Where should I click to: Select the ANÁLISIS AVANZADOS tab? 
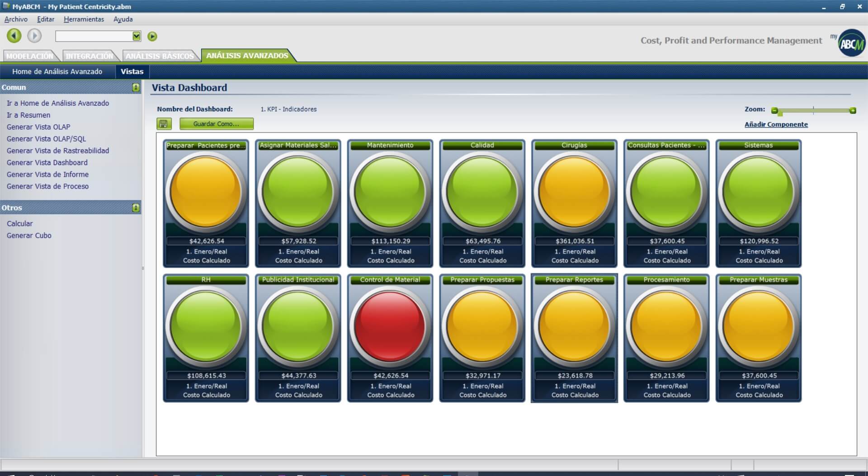pyautogui.click(x=247, y=56)
